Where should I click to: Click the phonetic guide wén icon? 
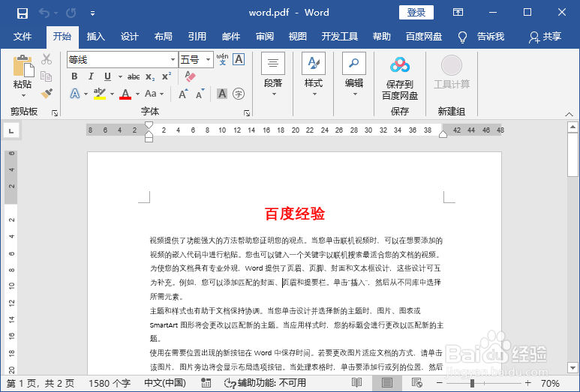pyautogui.click(x=222, y=59)
